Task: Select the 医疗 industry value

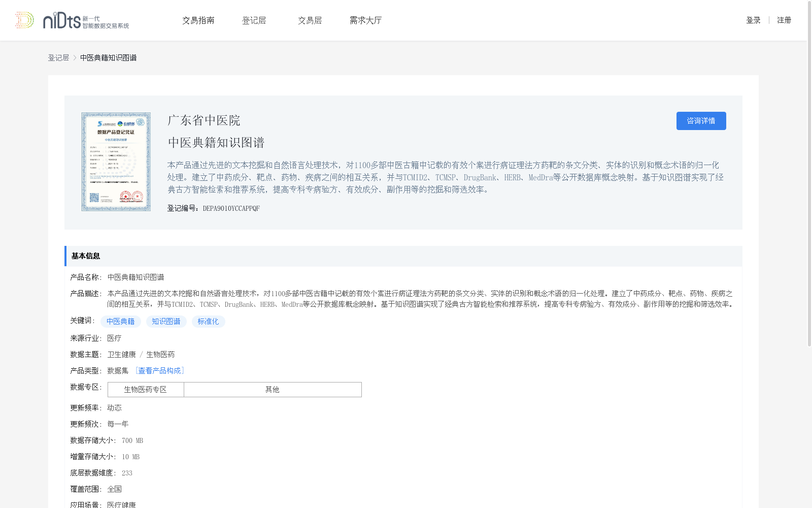Action: [115, 338]
